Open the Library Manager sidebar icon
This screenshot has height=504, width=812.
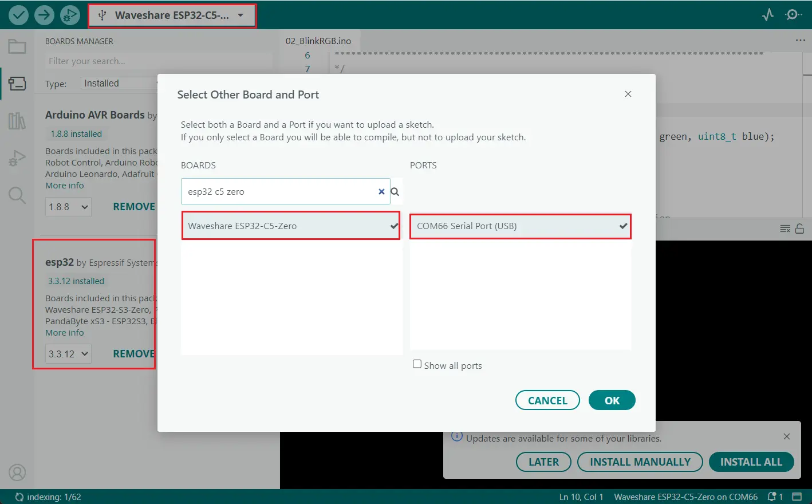pos(17,121)
